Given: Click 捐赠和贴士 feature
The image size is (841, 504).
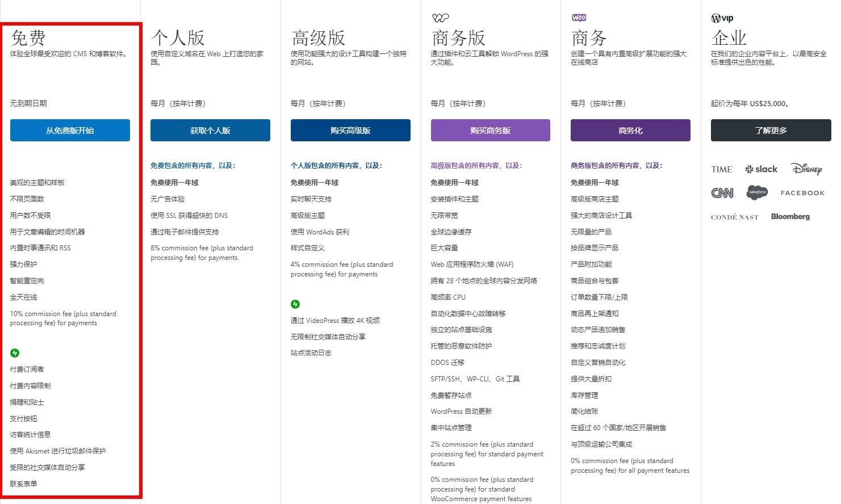Looking at the screenshot, I should point(27,402).
